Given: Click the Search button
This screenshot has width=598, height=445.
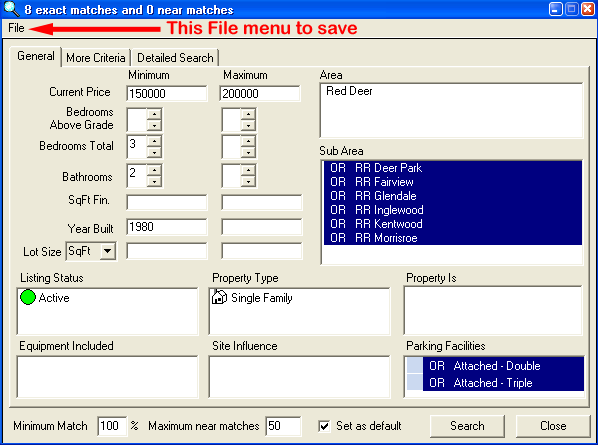Looking at the screenshot, I should 467,426.
